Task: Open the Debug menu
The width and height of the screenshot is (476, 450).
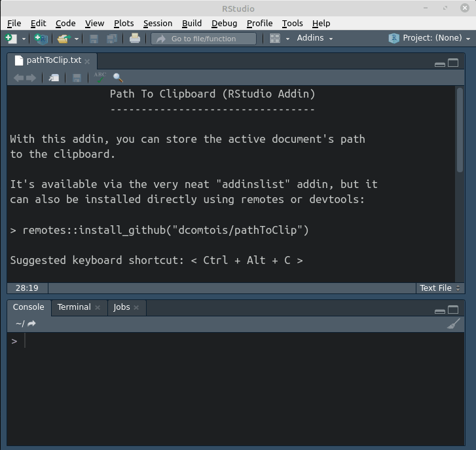Action: coord(225,24)
